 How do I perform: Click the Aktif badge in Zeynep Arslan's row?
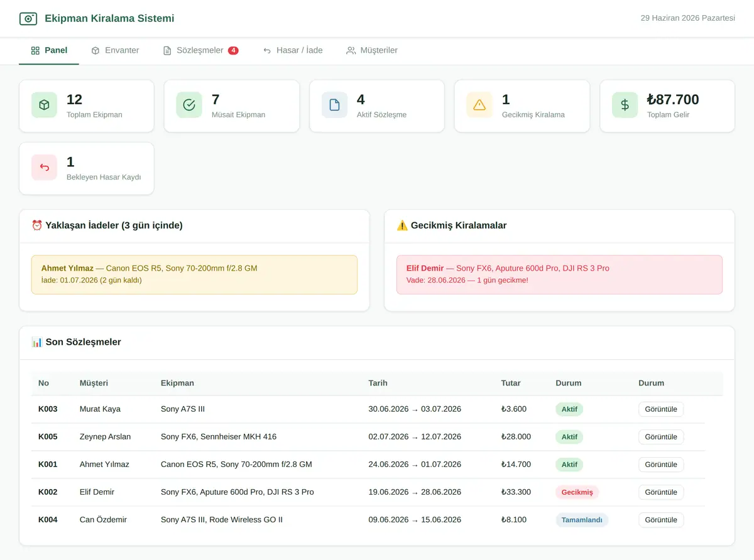pyautogui.click(x=569, y=437)
